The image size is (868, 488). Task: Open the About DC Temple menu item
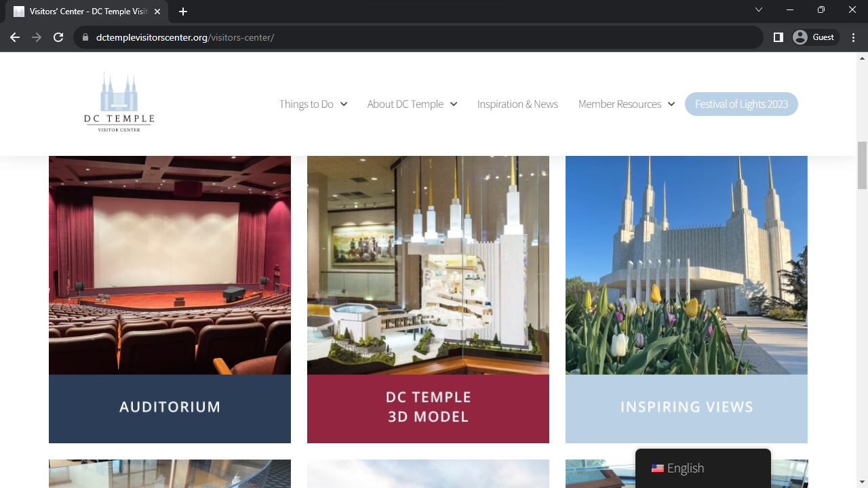pyautogui.click(x=406, y=104)
